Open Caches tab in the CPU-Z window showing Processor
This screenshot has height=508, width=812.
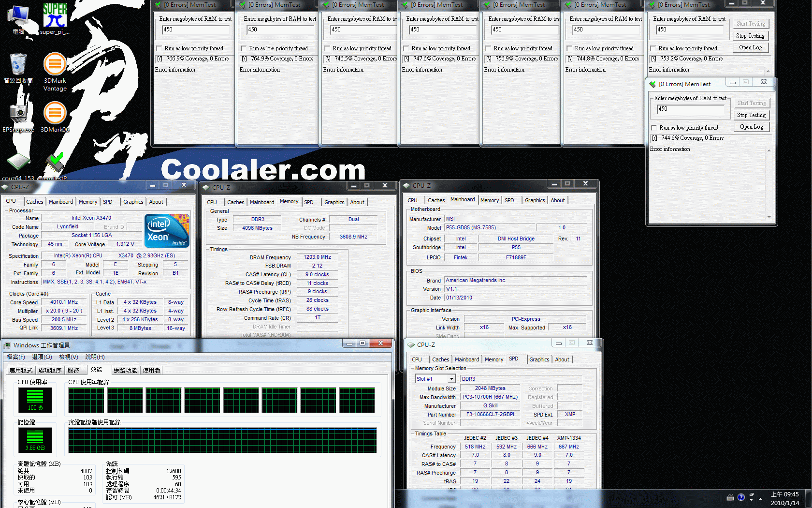34,202
